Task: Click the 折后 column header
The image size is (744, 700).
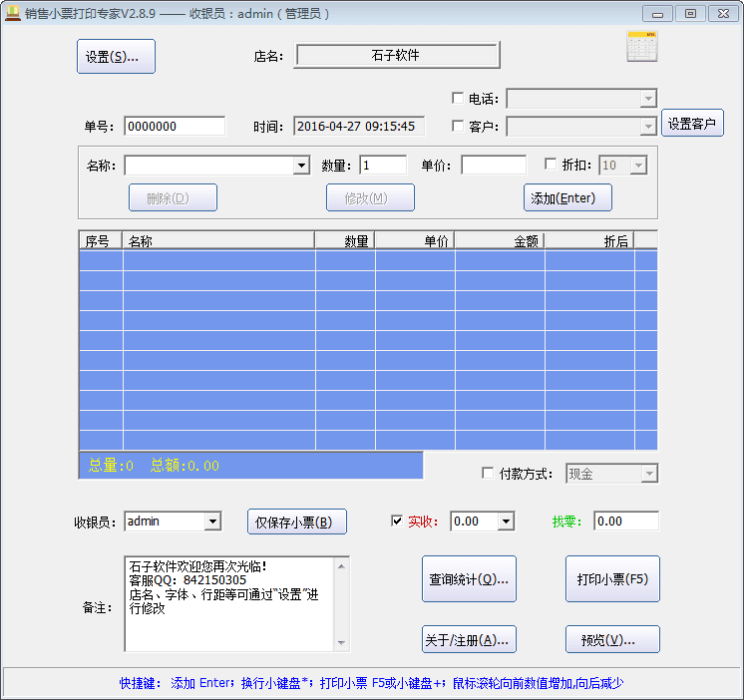Action: tap(589, 241)
